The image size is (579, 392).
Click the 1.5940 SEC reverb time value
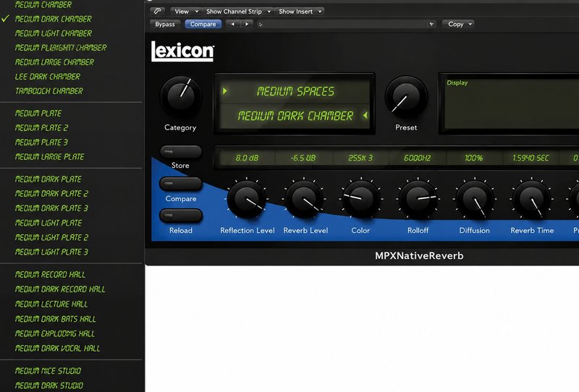pos(531,158)
